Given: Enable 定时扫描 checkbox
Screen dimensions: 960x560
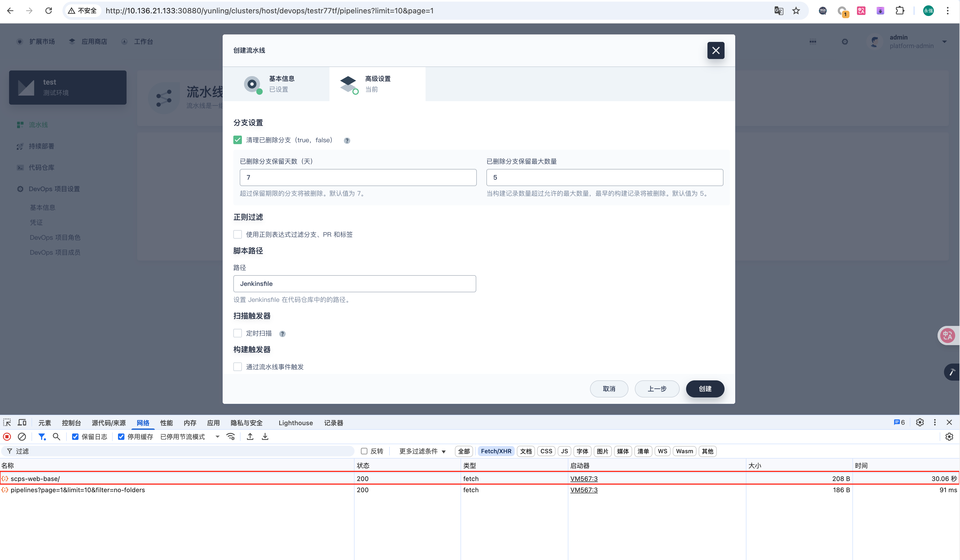Looking at the screenshot, I should point(238,333).
